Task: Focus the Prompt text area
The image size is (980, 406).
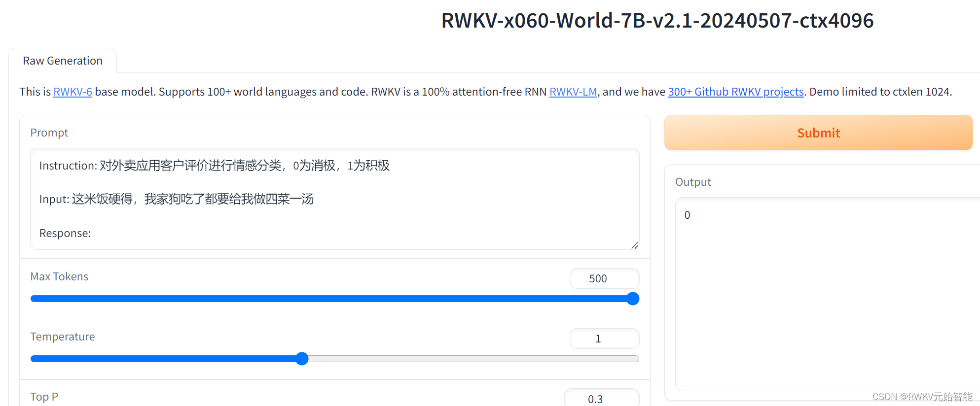Action: click(335, 199)
